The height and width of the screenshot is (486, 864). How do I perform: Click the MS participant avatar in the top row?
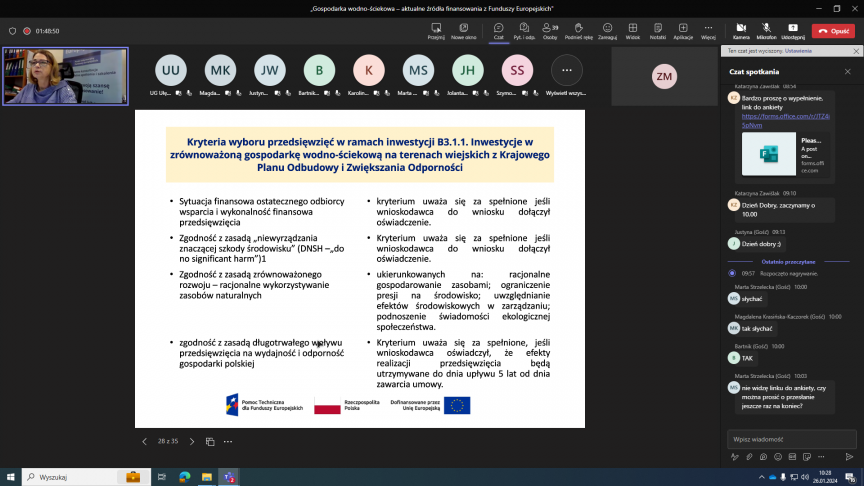[418, 71]
